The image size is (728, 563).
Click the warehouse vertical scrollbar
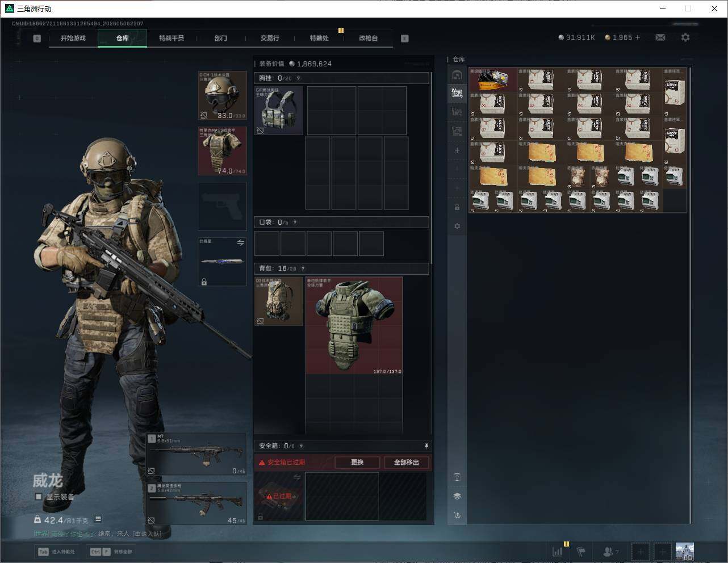pyautogui.click(x=691, y=295)
